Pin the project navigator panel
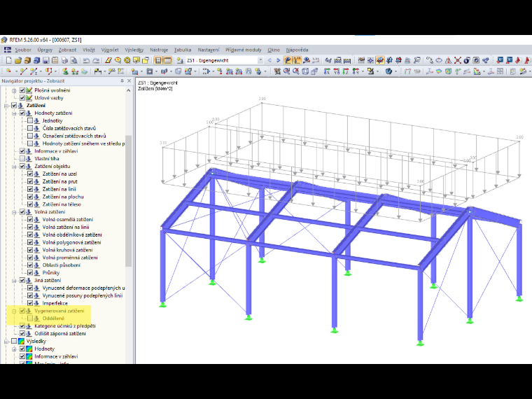The height and width of the screenshot is (399, 532). pyautogui.click(x=122, y=80)
